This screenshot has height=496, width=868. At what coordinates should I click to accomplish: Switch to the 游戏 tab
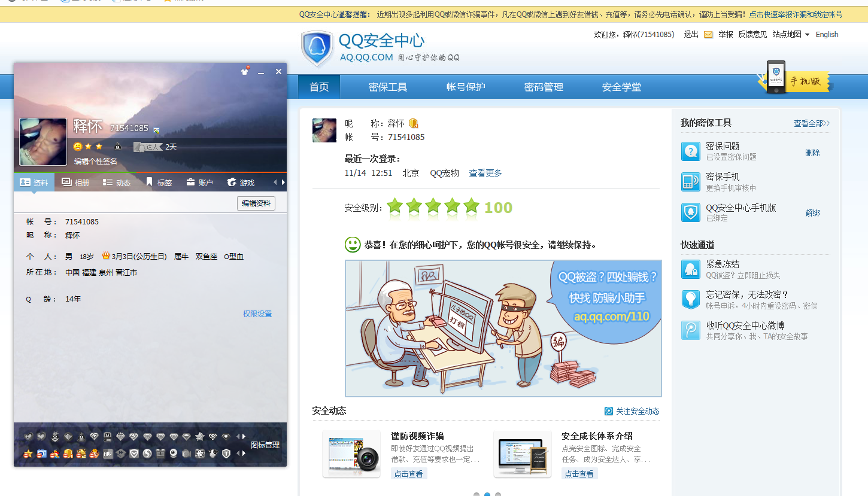pyautogui.click(x=241, y=182)
